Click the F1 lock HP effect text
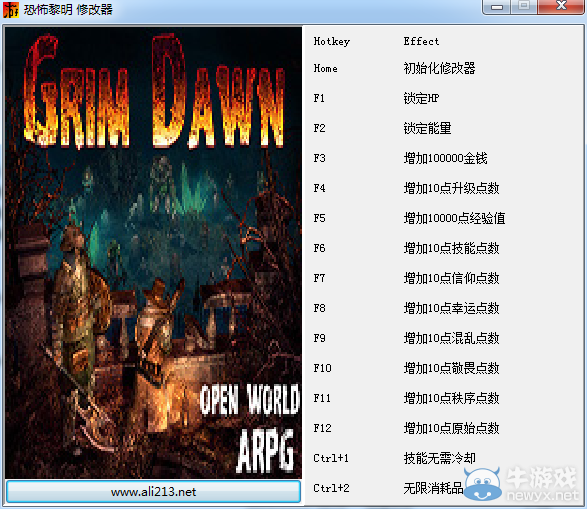The image size is (587, 509). point(421,98)
